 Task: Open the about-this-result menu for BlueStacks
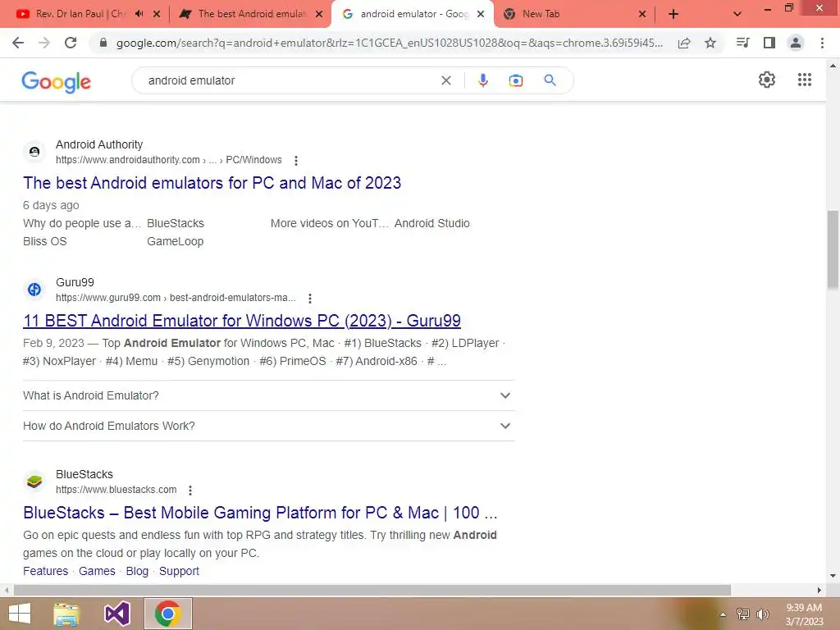(190, 490)
